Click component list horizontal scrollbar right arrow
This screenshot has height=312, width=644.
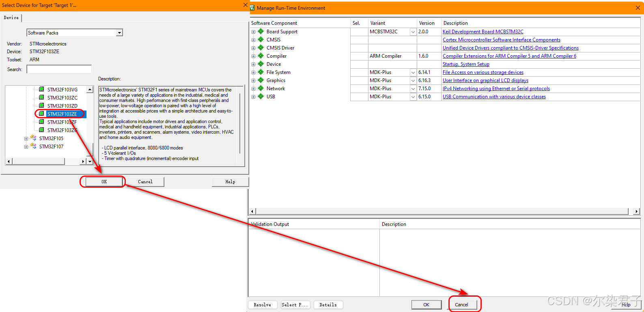(x=636, y=211)
